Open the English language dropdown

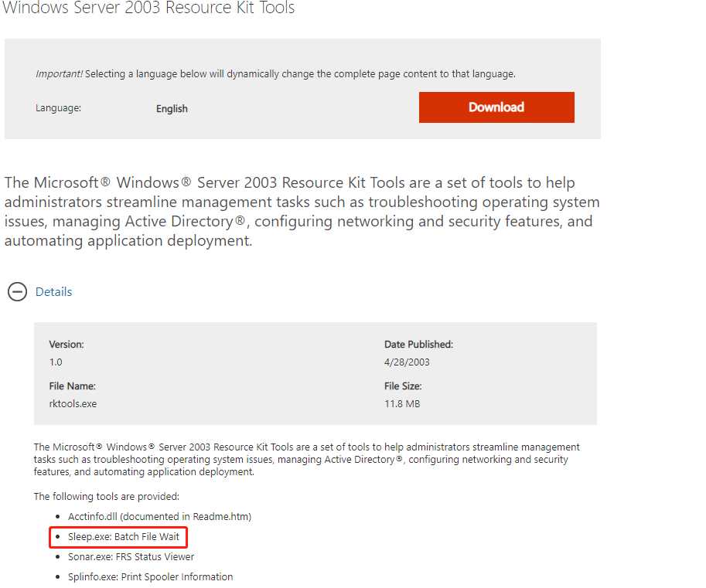[x=172, y=109]
